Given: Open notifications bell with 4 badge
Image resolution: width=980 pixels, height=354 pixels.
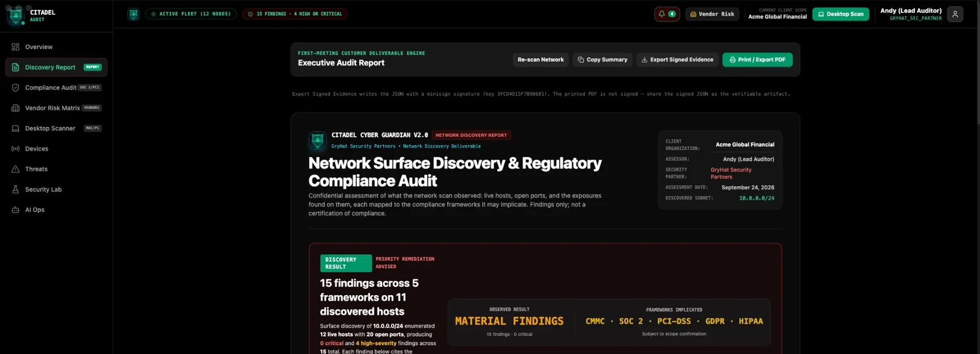Looking at the screenshot, I should pyautogui.click(x=667, y=14).
